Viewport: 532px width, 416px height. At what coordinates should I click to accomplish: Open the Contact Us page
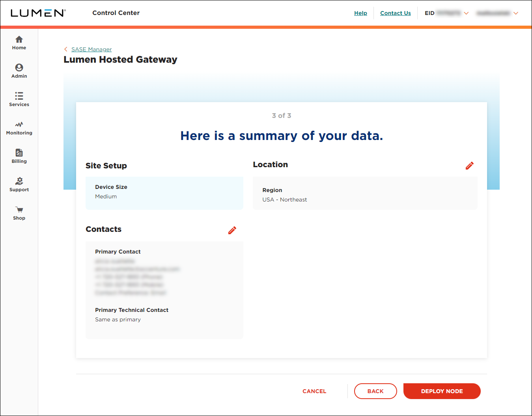click(395, 13)
